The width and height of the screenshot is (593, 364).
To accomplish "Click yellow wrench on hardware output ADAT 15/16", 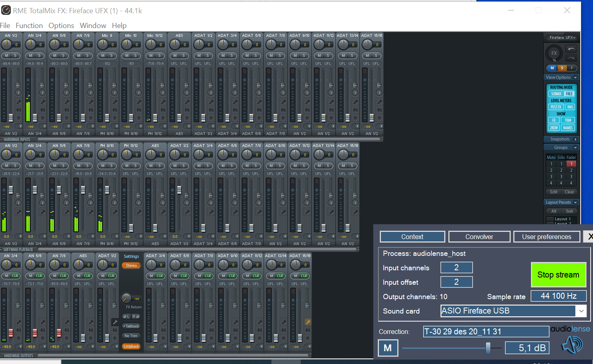I will pyautogui.click(x=308, y=322).
